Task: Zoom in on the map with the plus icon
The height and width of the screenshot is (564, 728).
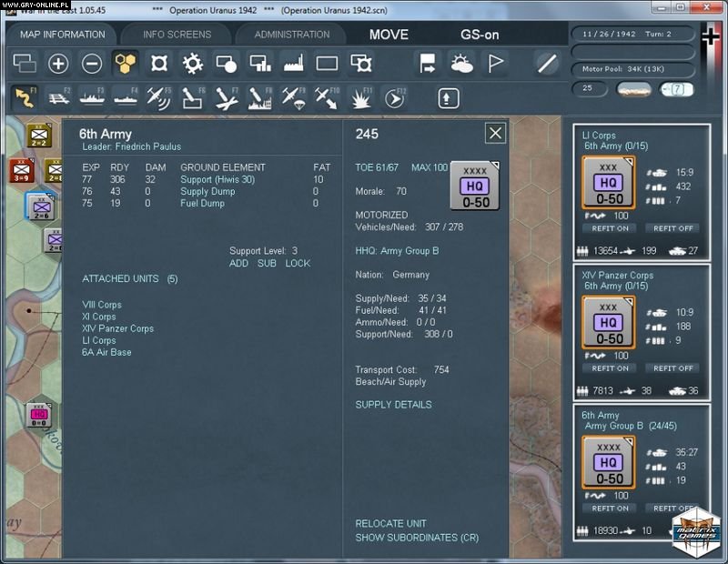Action: click(58, 64)
